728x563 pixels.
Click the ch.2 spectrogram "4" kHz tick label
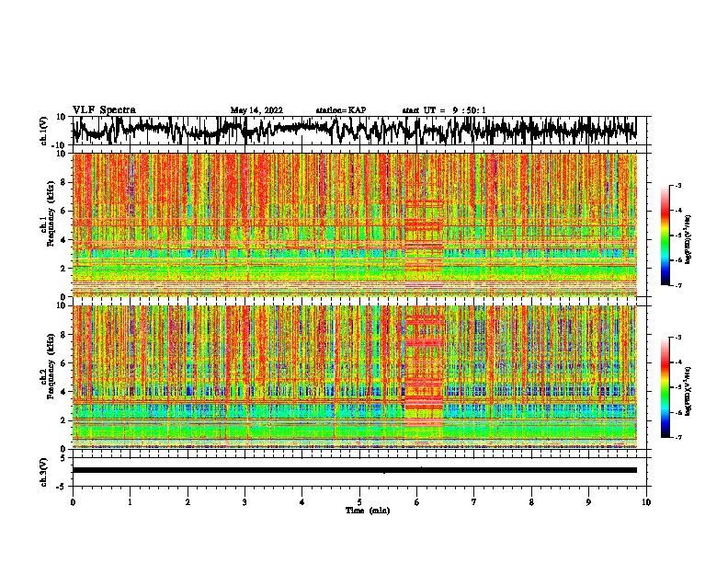tap(63, 392)
